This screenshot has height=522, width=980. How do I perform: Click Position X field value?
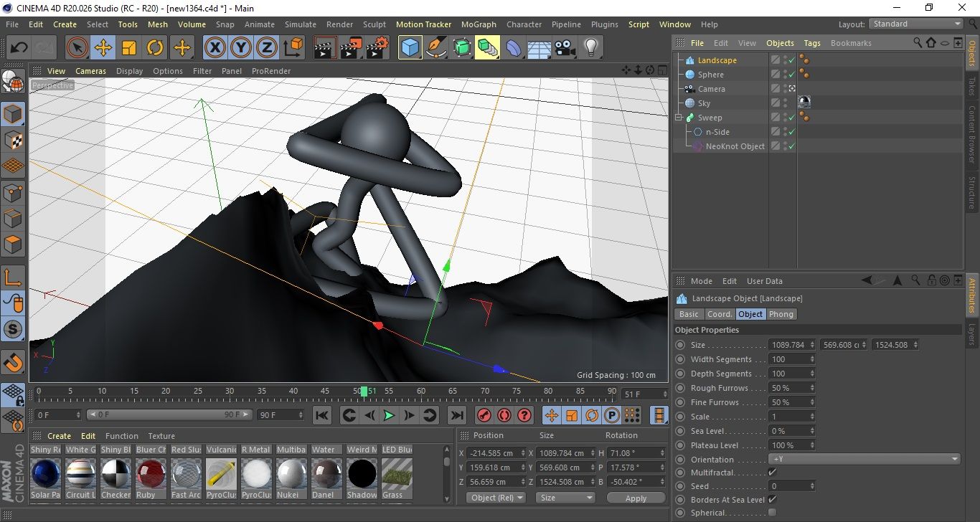pos(496,453)
